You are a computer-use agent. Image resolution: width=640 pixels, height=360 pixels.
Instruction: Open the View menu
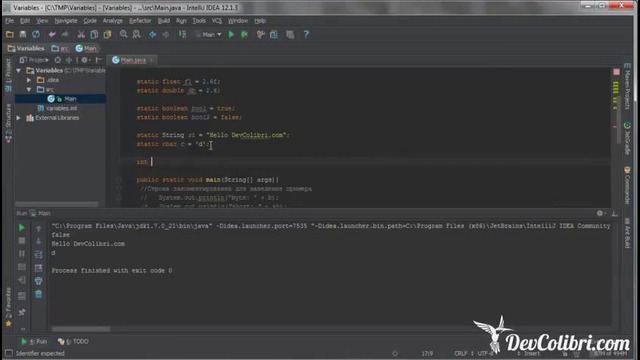pos(42,21)
